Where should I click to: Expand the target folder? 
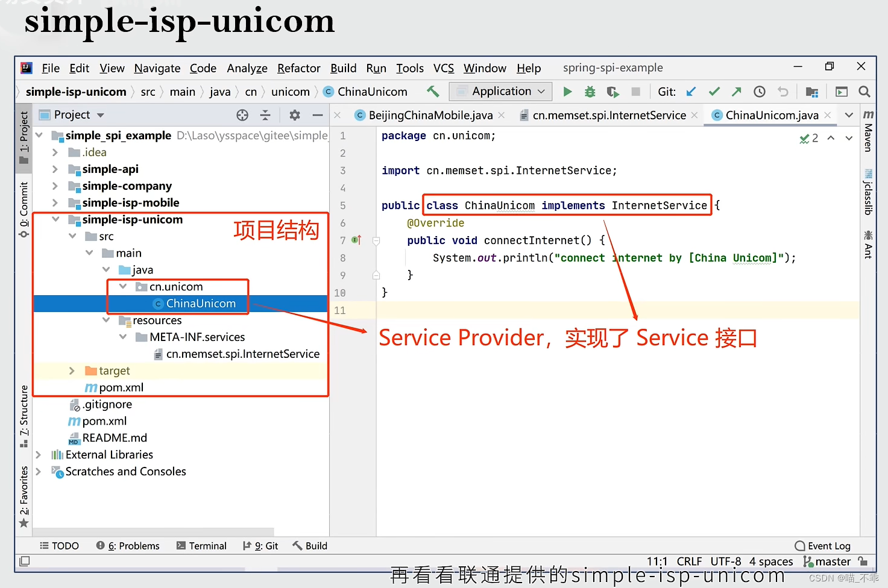(72, 371)
